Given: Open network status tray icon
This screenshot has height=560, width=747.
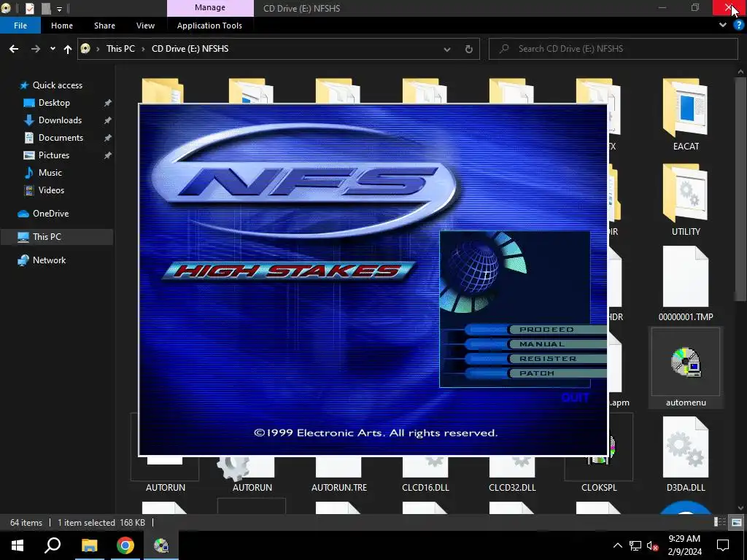Looking at the screenshot, I should (635, 545).
